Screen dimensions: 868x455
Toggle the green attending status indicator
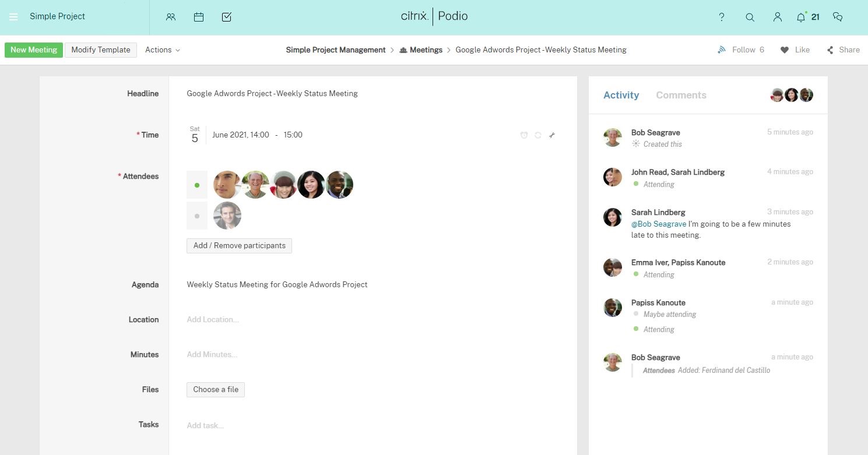click(197, 185)
